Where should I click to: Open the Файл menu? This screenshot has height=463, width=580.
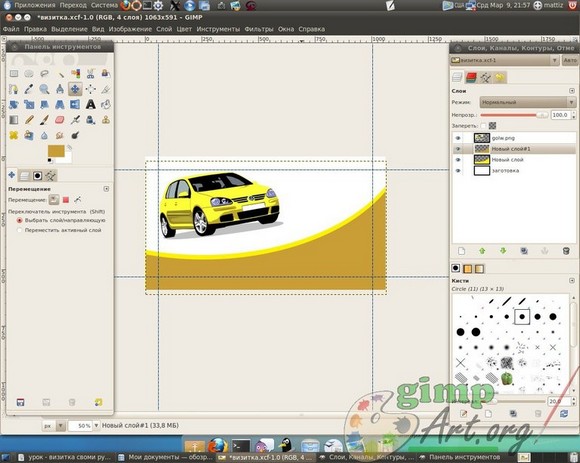11,29
